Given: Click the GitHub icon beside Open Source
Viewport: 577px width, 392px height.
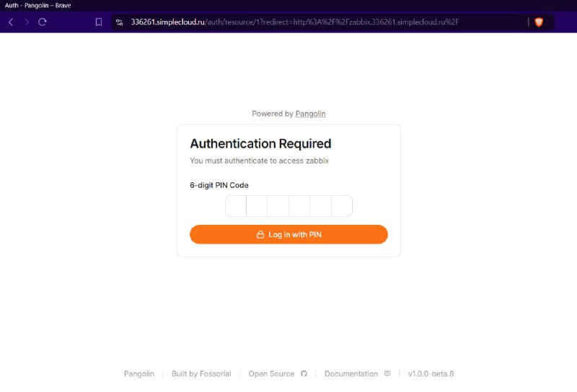Looking at the screenshot, I should pyautogui.click(x=304, y=373).
